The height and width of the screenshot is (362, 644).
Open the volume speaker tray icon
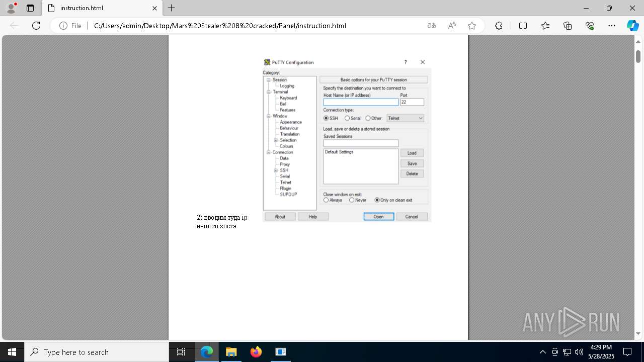click(x=579, y=352)
